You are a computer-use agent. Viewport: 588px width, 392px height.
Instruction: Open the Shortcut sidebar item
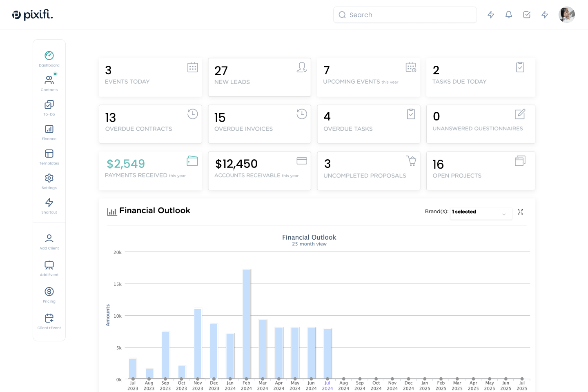pos(49,206)
